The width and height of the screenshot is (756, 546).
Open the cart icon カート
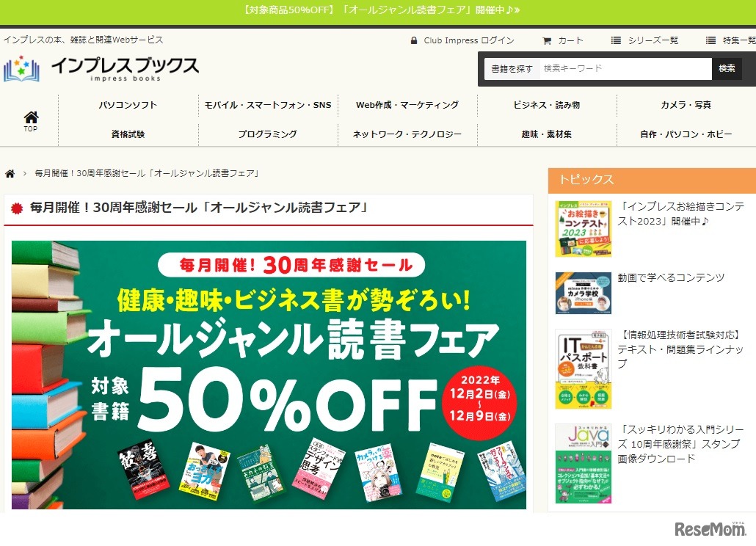547,41
